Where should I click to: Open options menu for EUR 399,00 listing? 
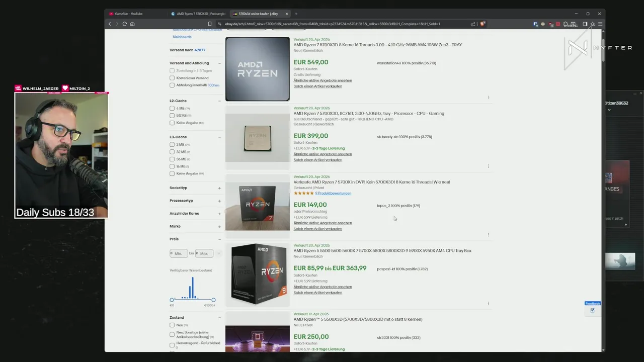click(489, 166)
